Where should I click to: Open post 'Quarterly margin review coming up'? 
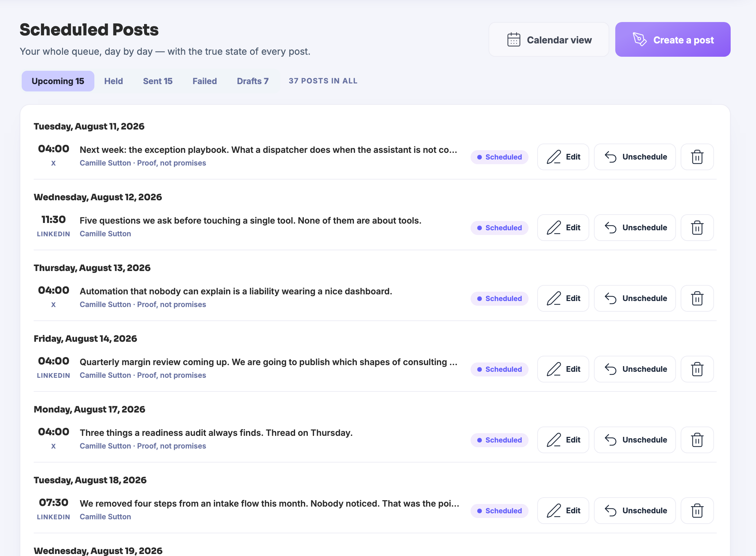pyautogui.click(x=268, y=362)
